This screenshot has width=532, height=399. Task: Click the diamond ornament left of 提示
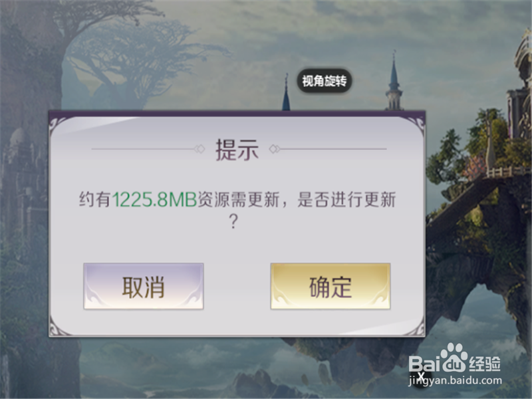point(199,149)
